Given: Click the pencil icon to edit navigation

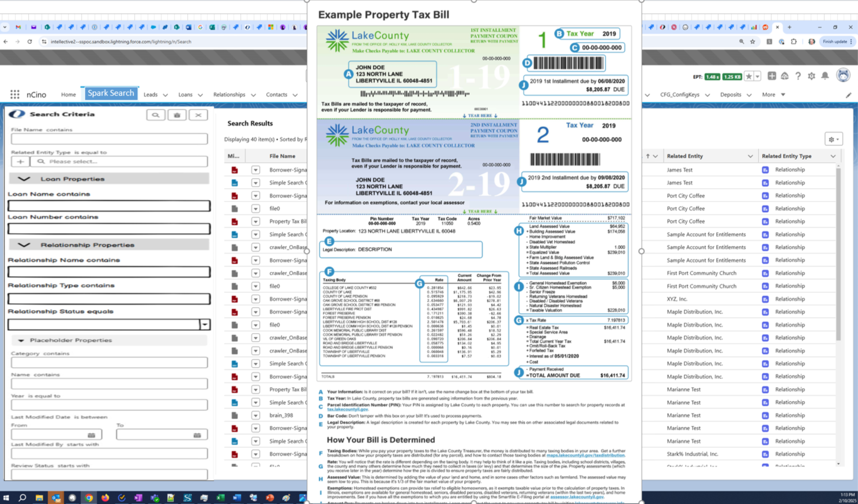Looking at the screenshot, I should point(848,95).
